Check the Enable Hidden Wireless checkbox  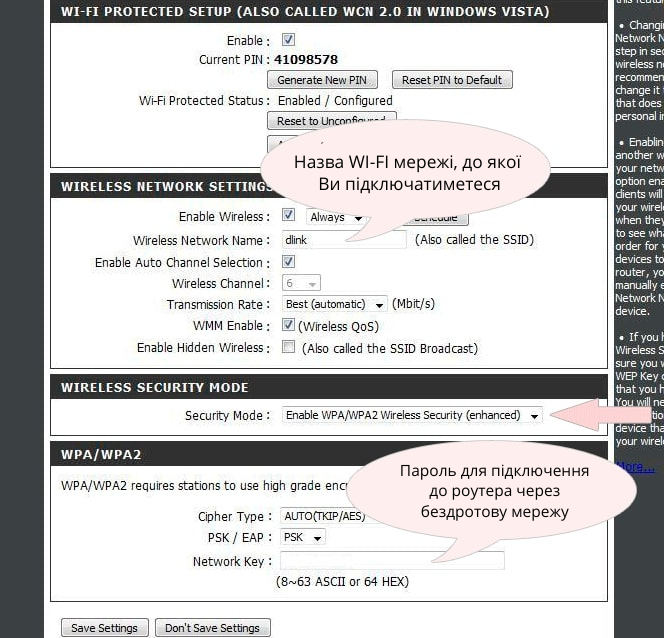coord(289,348)
